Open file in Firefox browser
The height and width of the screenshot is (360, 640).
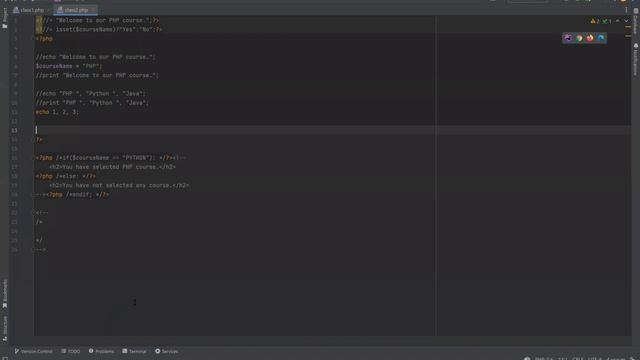590,38
